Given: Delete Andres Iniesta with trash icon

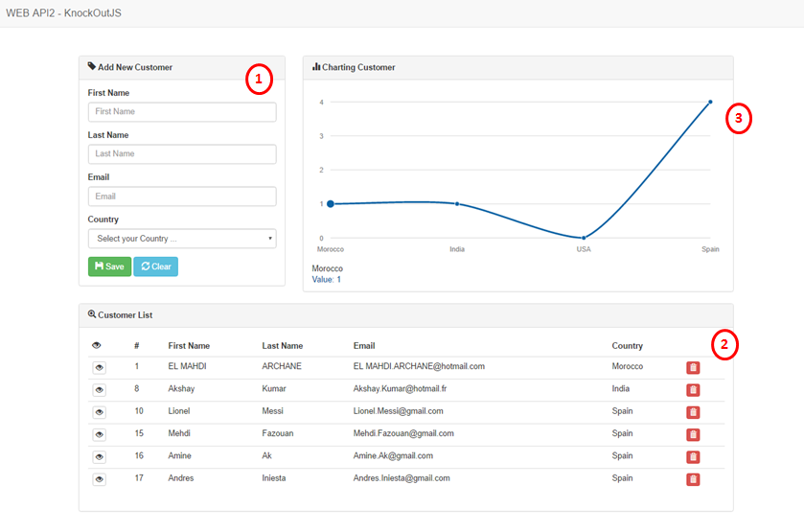Looking at the screenshot, I should click(693, 479).
